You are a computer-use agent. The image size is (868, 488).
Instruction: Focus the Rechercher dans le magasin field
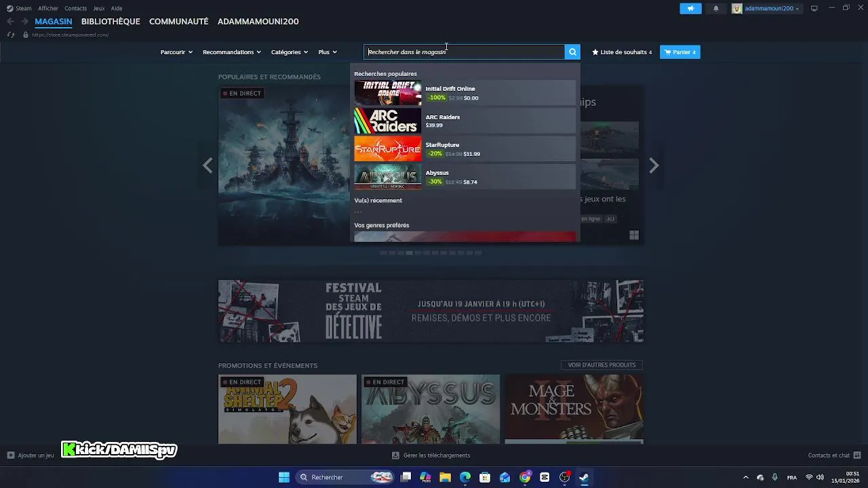[x=465, y=52]
